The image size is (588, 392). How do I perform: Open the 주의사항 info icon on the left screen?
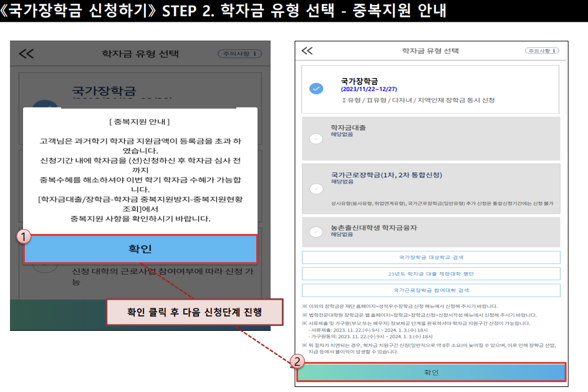(240, 54)
